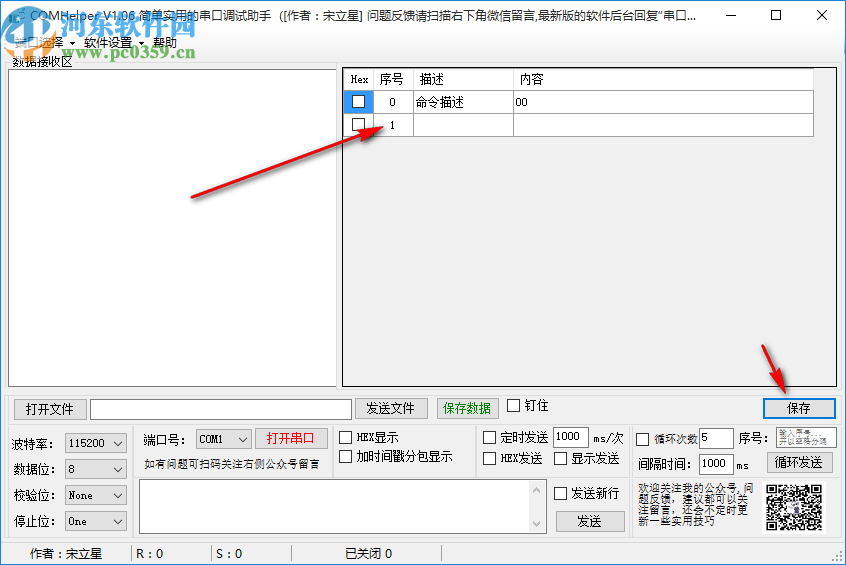Open the 软件设置 menu
The image size is (846, 565).
coord(113,43)
